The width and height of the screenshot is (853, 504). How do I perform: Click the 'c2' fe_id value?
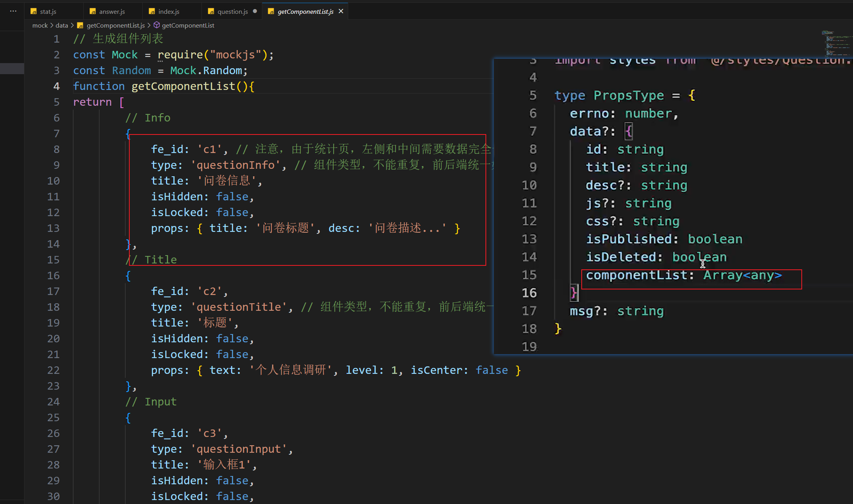[x=209, y=291]
